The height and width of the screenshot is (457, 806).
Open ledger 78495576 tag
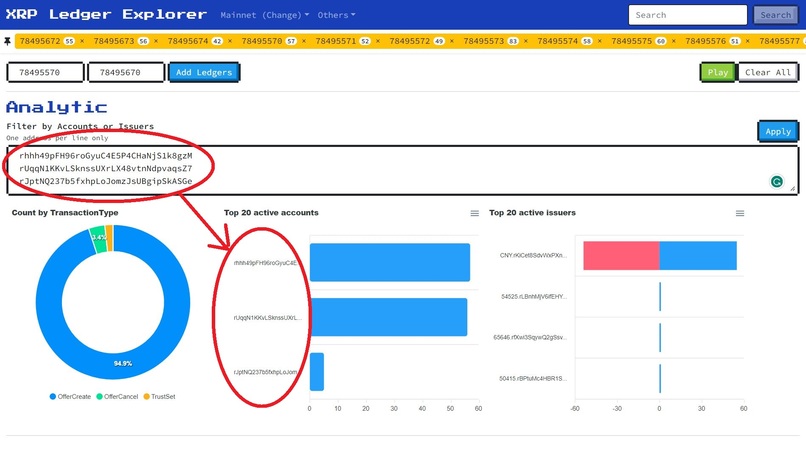[706, 41]
